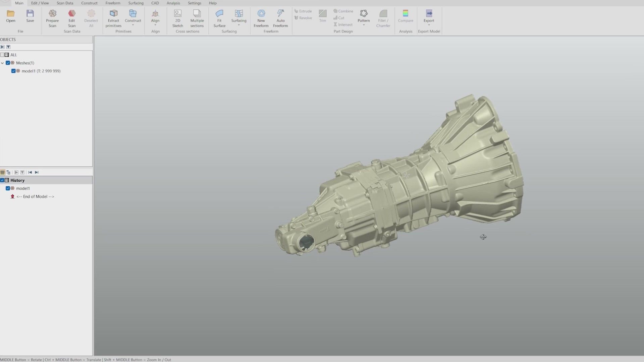The height and width of the screenshot is (362, 644).
Task: Jump to last history step button
Action: click(x=37, y=172)
